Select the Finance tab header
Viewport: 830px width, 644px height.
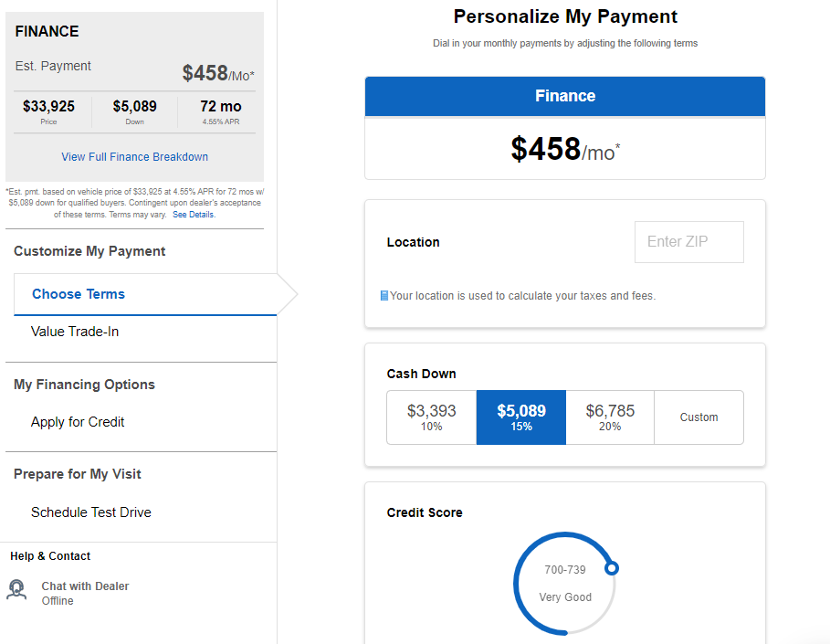[565, 96]
